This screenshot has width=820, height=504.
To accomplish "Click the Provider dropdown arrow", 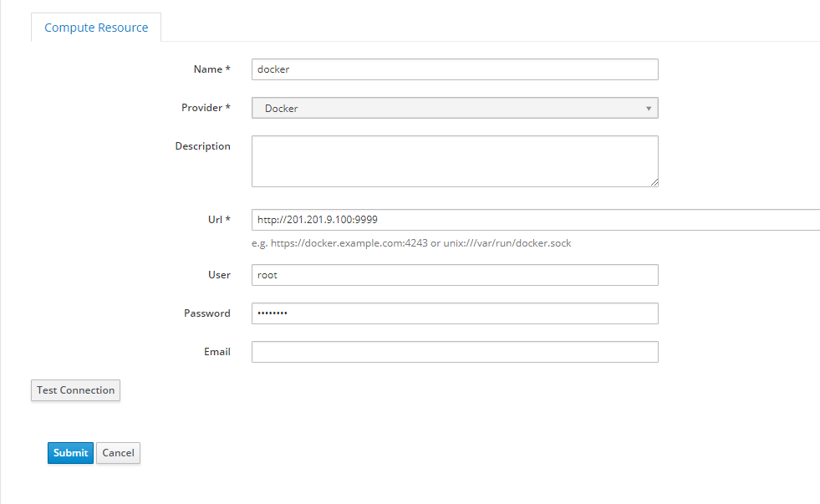I will [x=649, y=109].
